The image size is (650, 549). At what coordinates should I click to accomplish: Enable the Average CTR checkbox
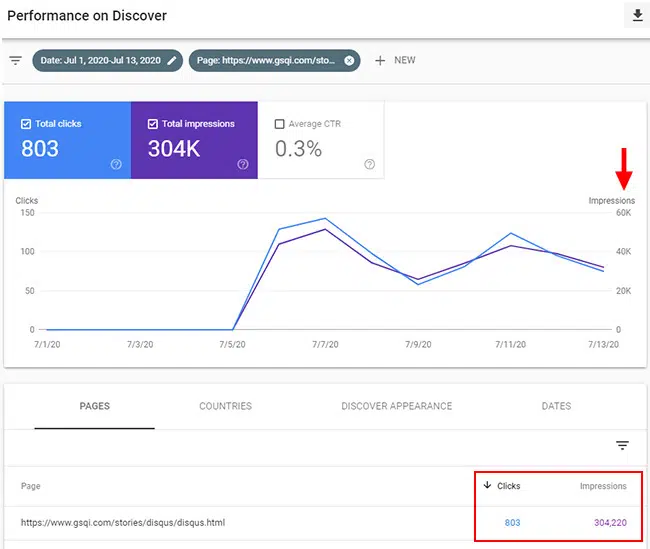pos(279,124)
